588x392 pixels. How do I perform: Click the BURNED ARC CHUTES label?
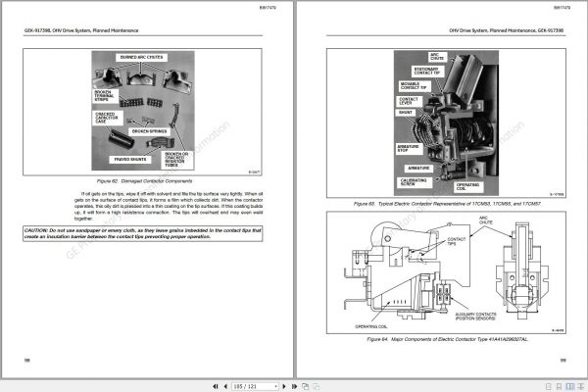[141, 58]
